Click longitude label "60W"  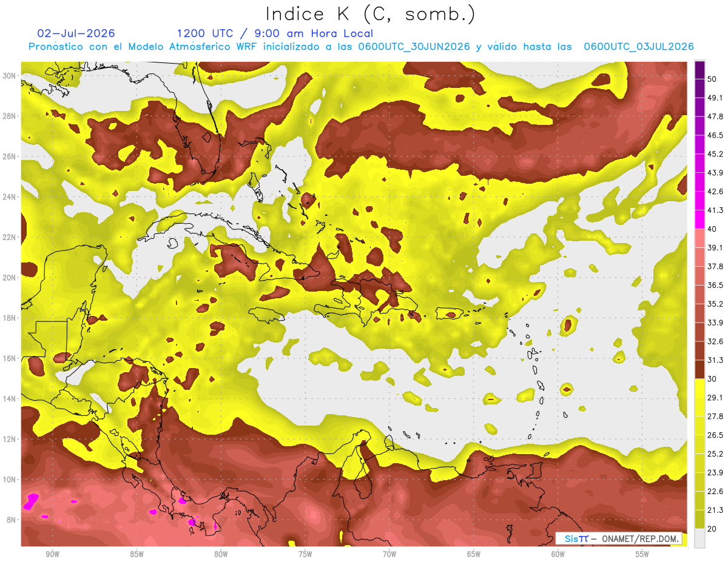558,554
